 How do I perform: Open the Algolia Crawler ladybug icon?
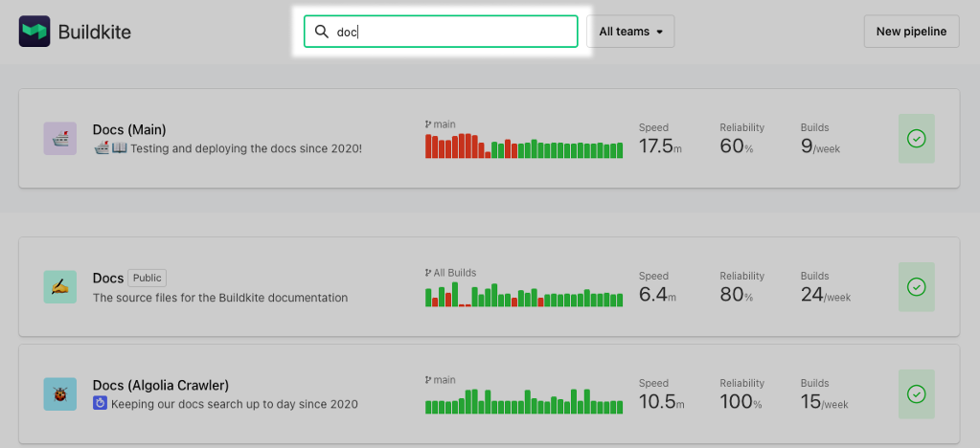pos(60,394)
